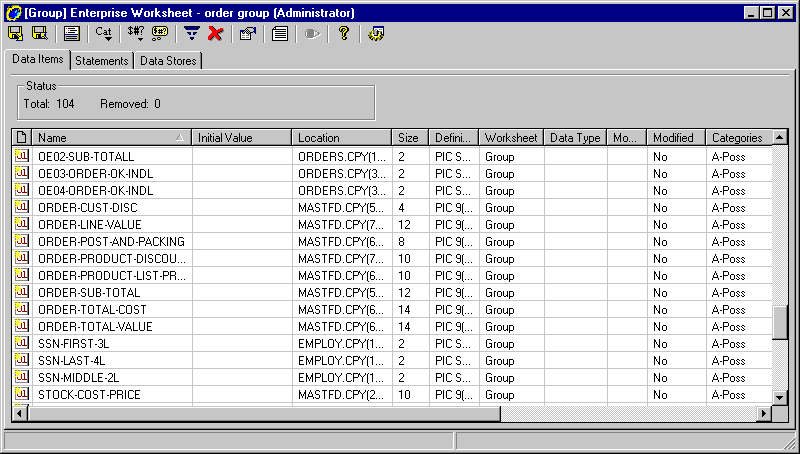The image size is (800, 454).
Task: Click the vertical scrollbar down arrow
Action: coord(780,397)
